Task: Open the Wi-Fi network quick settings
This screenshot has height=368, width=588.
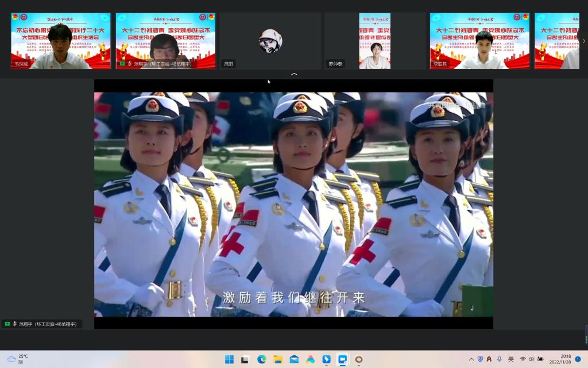Action: tap(523, 359)
